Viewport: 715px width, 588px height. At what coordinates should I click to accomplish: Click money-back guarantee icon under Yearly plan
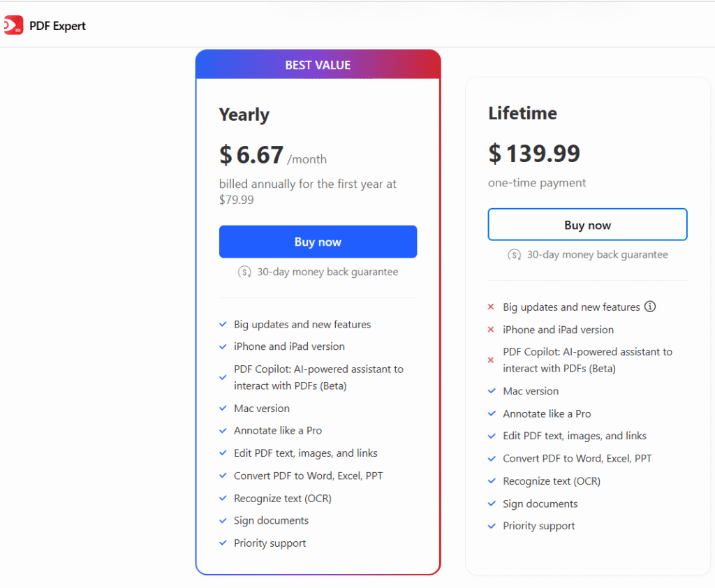point(244,272)
